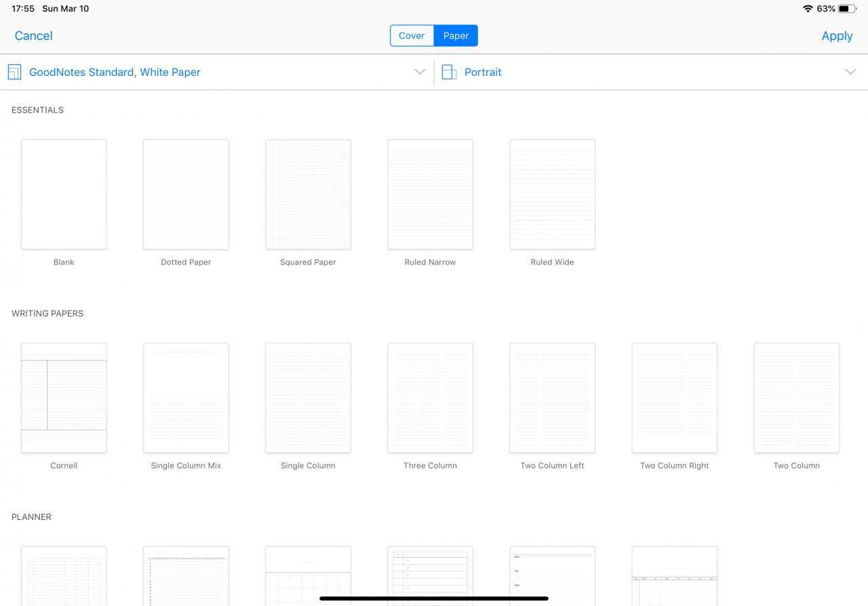Select the Paper tab
This screenshot has height=606, width=868.
[455, 35]
